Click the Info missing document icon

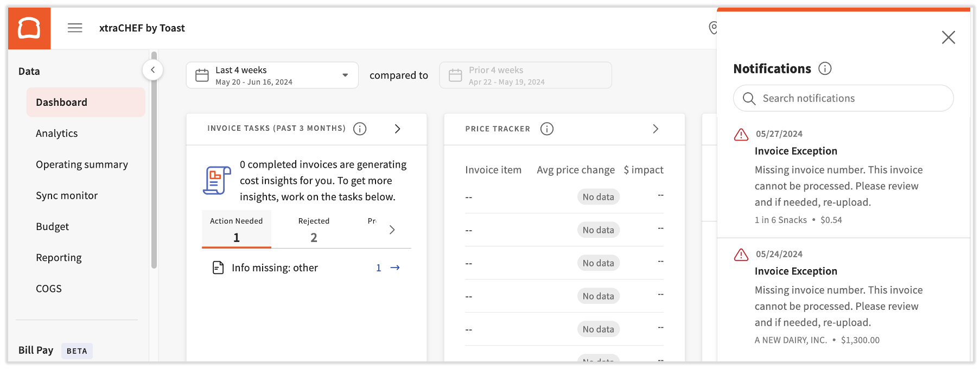point(218,268)
